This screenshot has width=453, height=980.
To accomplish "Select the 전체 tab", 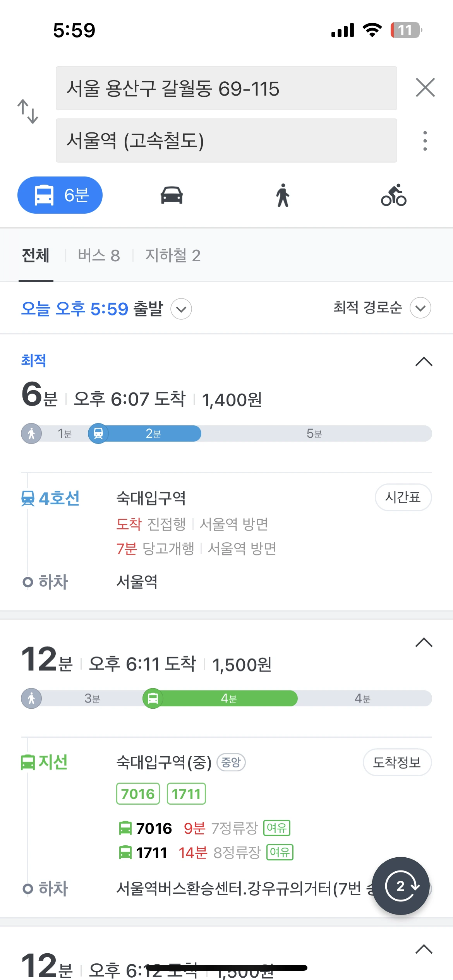I will (x=36, y=255).
